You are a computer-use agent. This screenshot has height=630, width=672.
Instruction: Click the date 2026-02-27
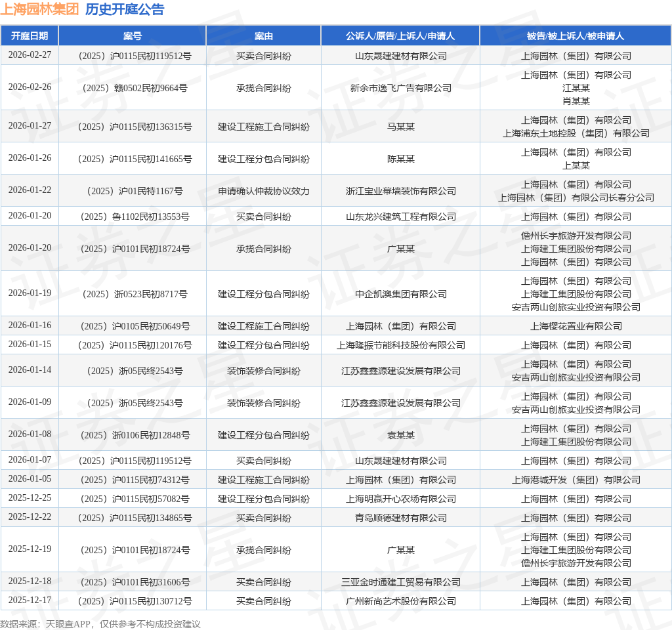tap(30, 55)
